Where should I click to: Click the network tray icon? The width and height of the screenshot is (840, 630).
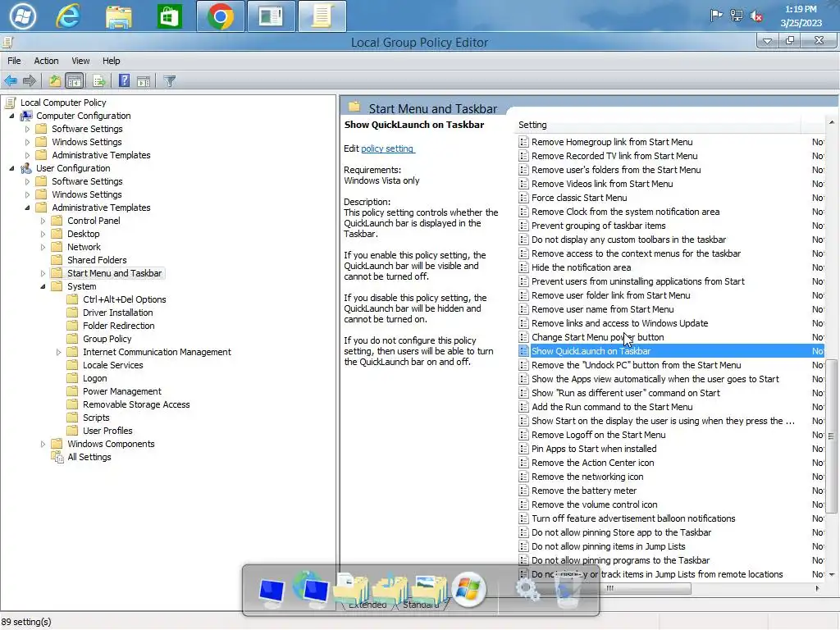click(737, 16)
